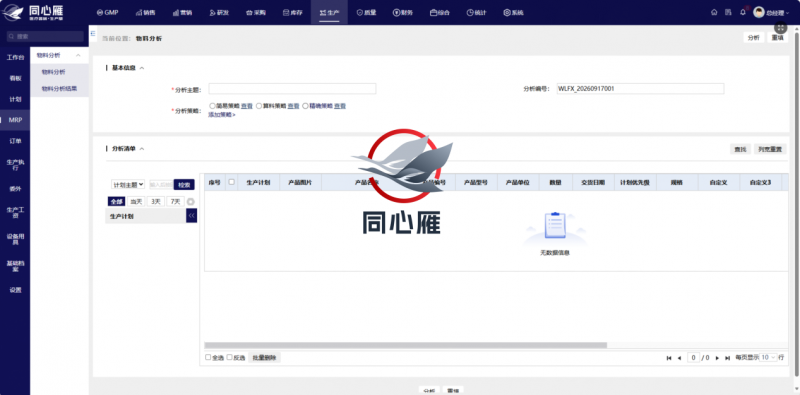The width and height of the screenshot is (800, 395).
Task: Open notifications via the bell icon
Action: (743, 12)
